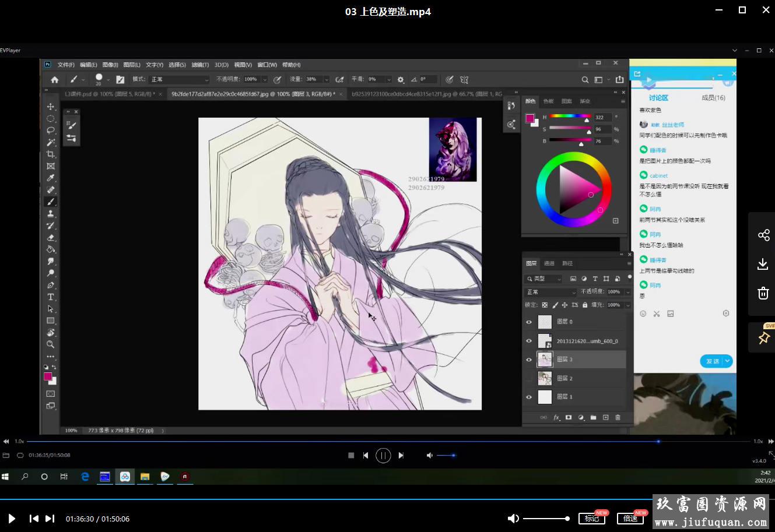The height and width of the screenshot is (532, 775).
Task: Click the 倍速 speed button
Action: point(630,518)
